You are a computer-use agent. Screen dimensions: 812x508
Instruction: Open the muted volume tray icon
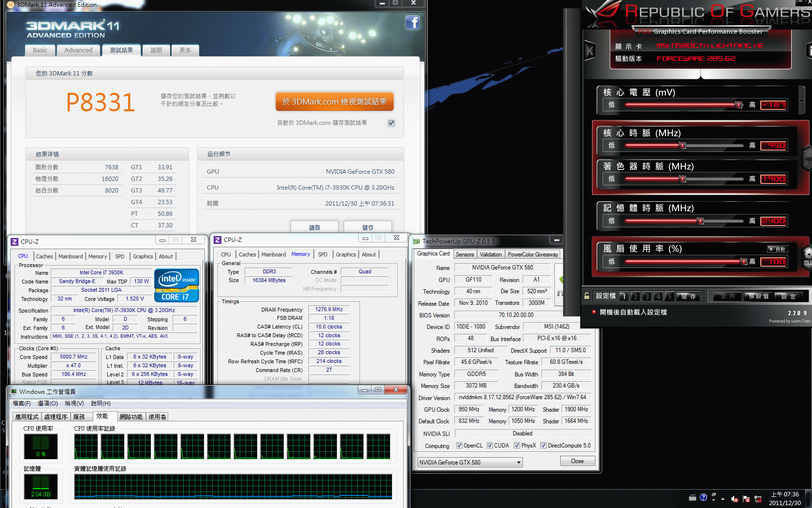coord(735,499)
